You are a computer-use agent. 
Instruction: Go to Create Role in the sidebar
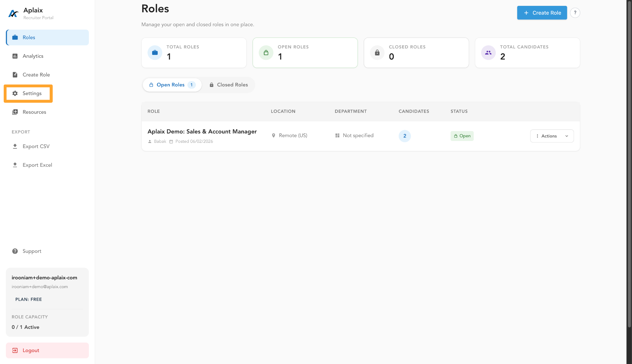pos(47,75)
